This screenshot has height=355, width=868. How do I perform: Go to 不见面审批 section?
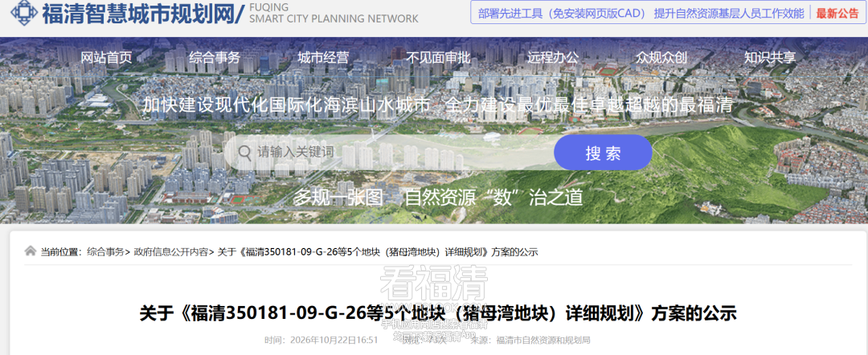coord(438,57)
